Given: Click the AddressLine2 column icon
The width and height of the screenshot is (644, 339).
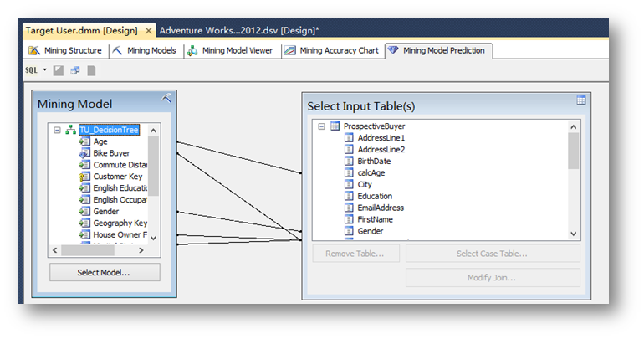Looking at the screenshot, I should (x=349, y=149).
